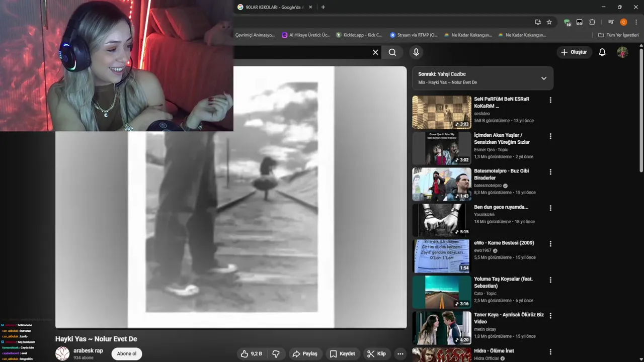Open options for Taner Kaya Ayrılsak Ölürüz video

550,316
